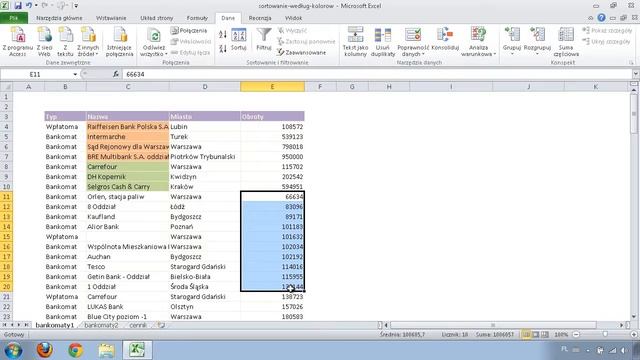The image size is (640, 360).
Task: Open File Explorer from the taskbar
Action: tap(106, 350)
